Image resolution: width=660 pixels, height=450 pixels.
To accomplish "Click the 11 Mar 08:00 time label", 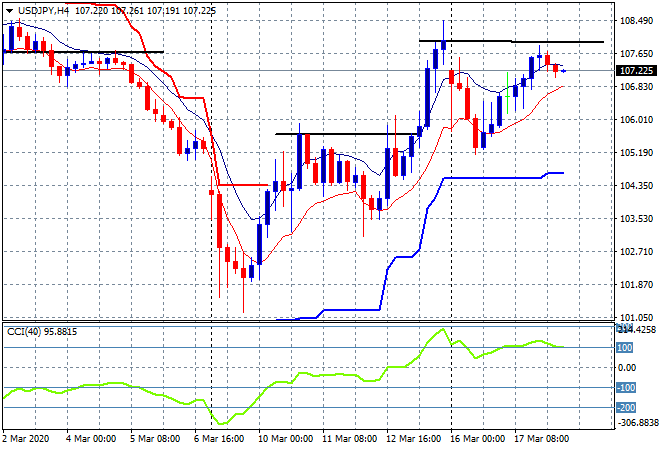I will (x=349, y=439).
